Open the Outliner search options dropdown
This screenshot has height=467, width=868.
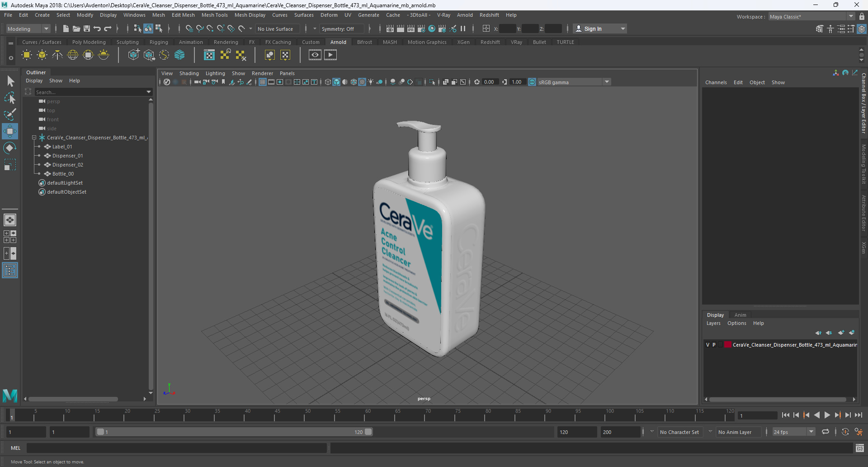(149, 92)
